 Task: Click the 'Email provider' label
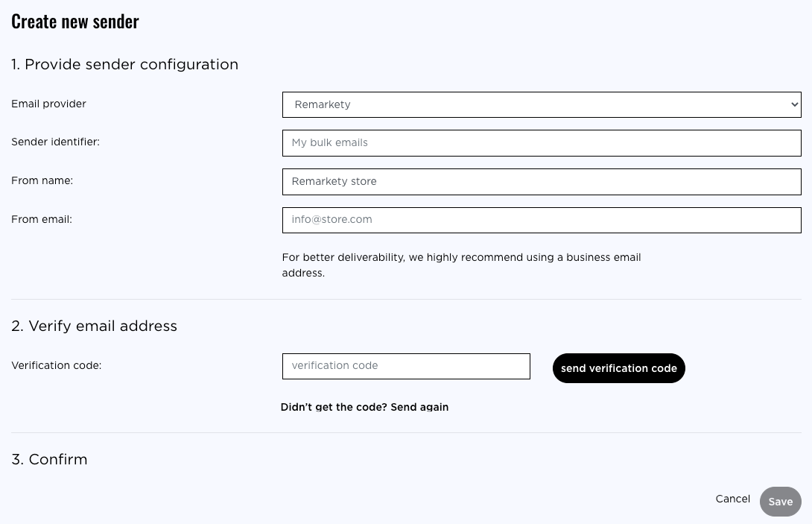tap(48, 104)
